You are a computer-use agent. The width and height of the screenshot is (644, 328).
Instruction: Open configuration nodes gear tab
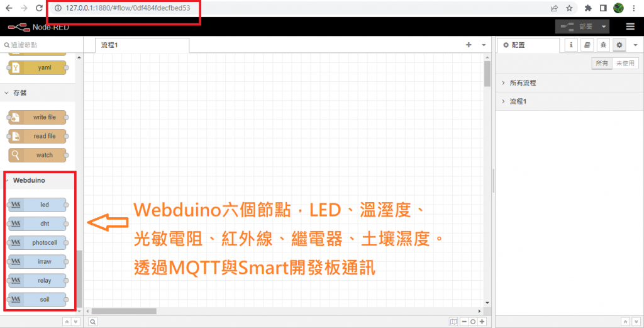619,45
